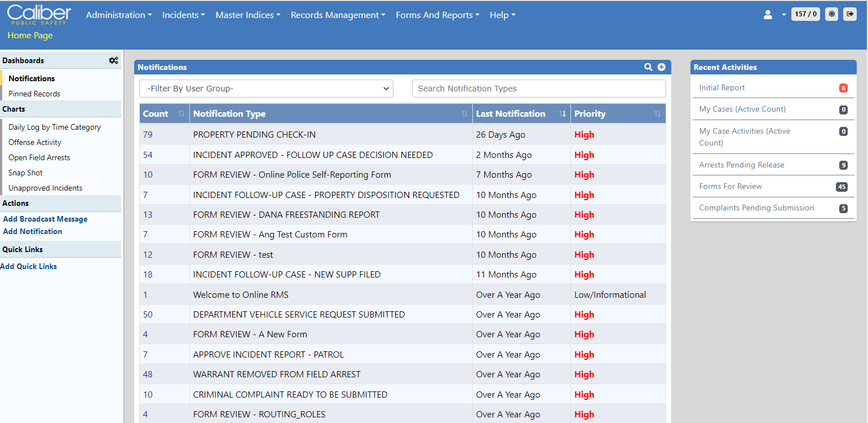Click the logout arrow icon
The width and height of the screenshot is (868, 423).
(x=849, y=14)
